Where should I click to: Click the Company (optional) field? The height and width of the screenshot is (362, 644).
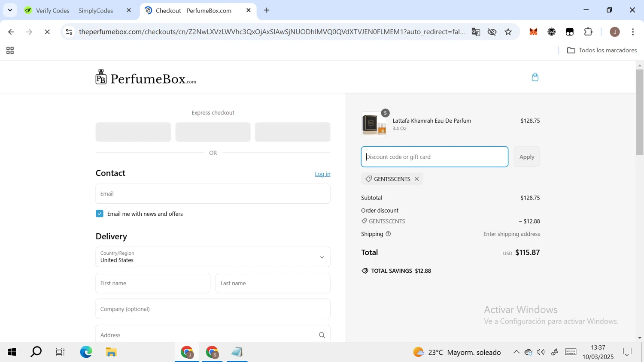(x=213, y=309)
